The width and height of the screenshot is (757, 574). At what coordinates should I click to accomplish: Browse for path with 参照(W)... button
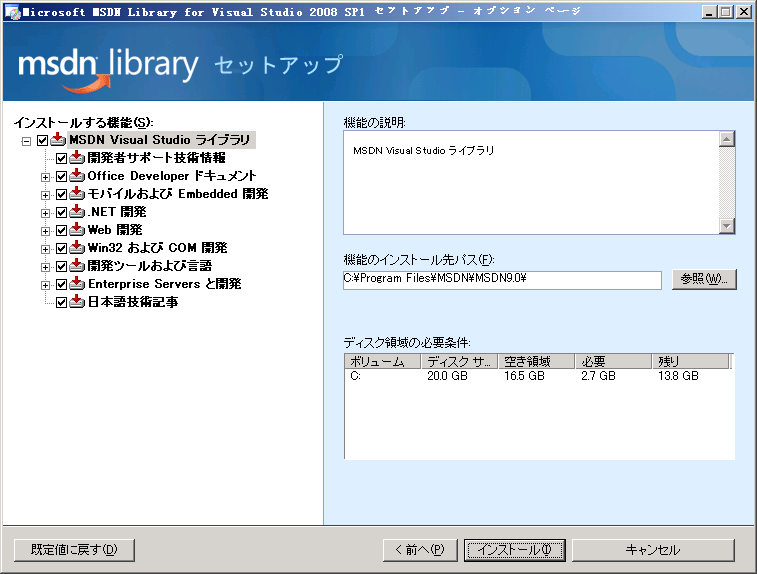(704, 279)
